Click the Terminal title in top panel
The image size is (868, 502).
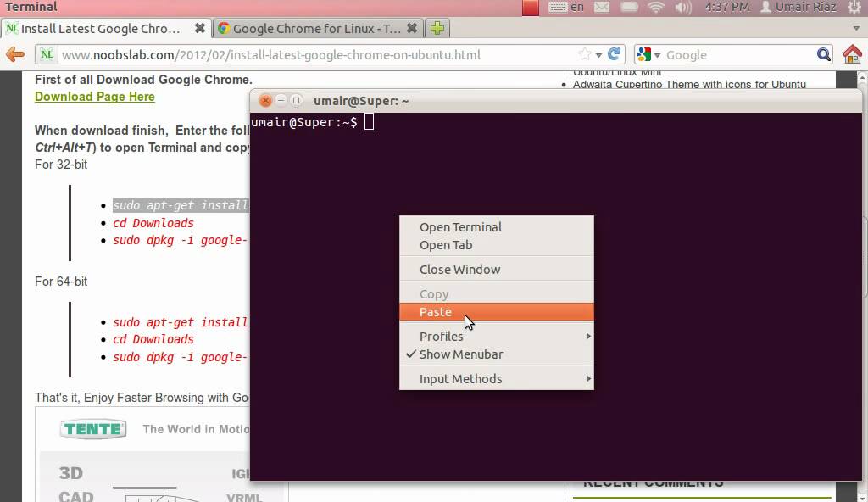pos(31,7)
